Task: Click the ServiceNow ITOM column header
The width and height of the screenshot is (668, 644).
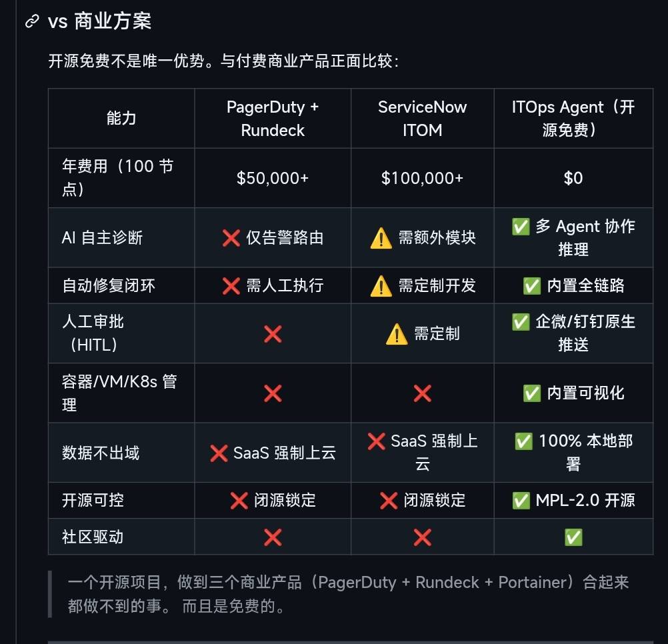Action: [x=423, y=119]
